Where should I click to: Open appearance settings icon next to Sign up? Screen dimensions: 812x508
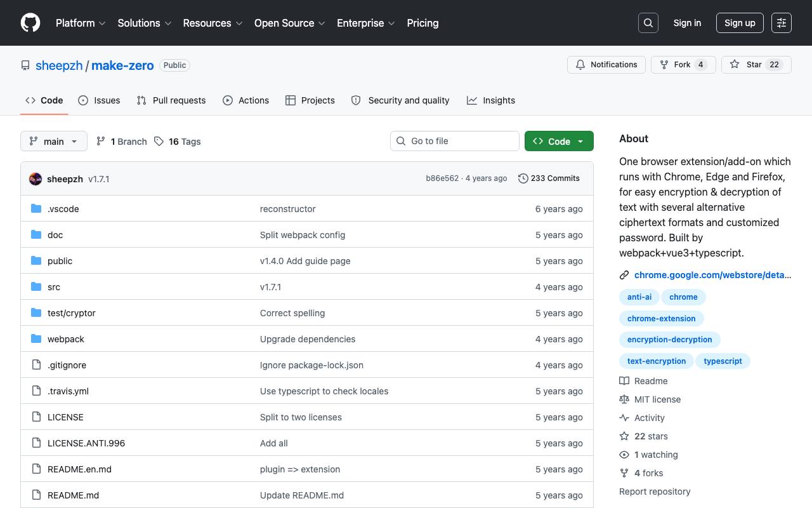(x=782, y=23)
